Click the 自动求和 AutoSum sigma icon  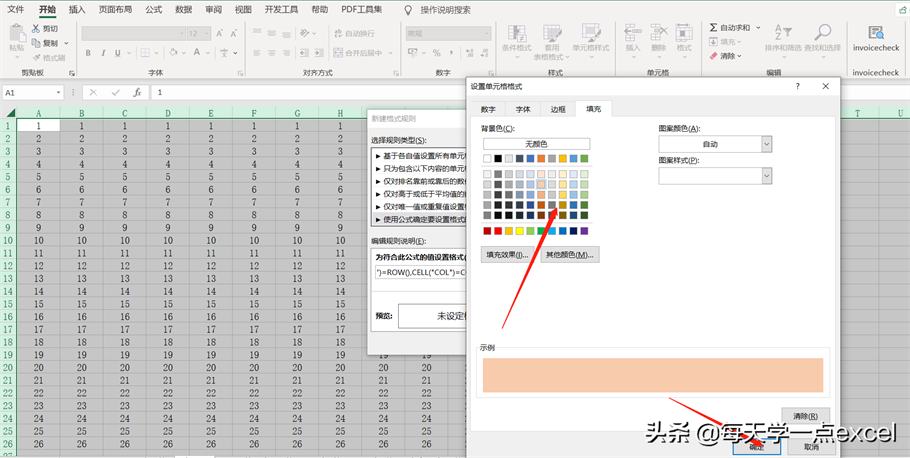(x=714, y=28)
